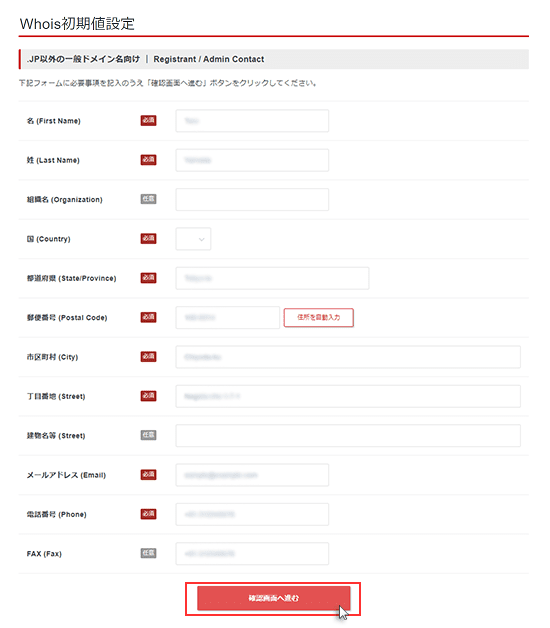Click the optional badge beside Organization
The image size is (550, 628).
pyautogui.click(x=148, y=199)
